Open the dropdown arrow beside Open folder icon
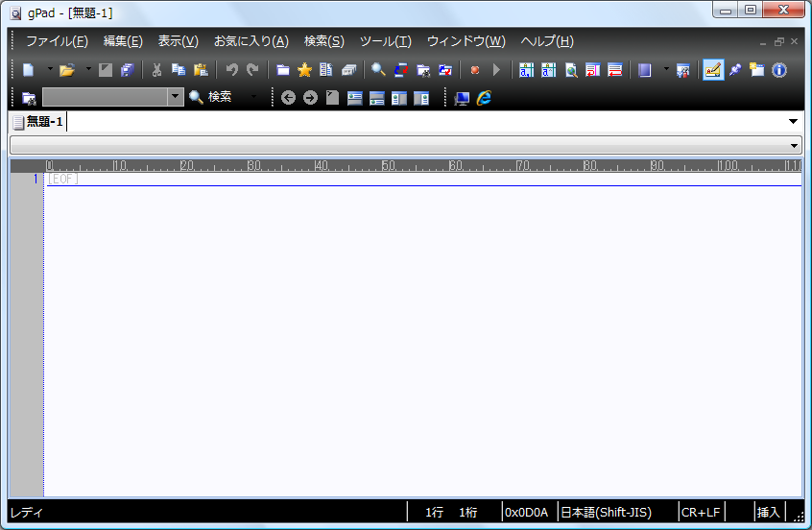The image size is (812, 530). pyautogui.click(x=88, y=70)
